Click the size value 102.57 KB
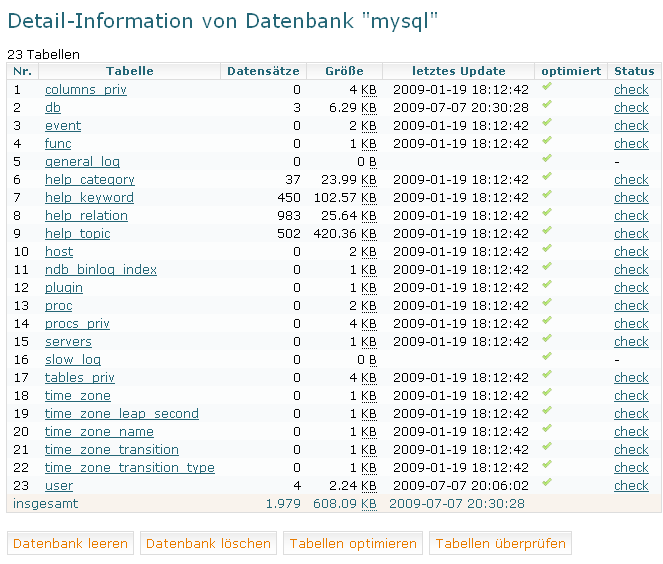This screenshot has height=564, width=663. [345, 198]
